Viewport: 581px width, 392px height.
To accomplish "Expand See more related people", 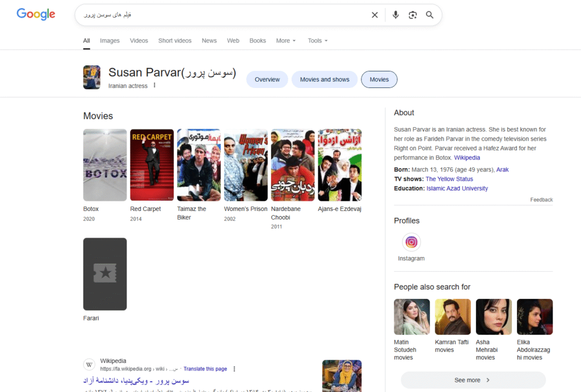I will click(x=473, y=380).
